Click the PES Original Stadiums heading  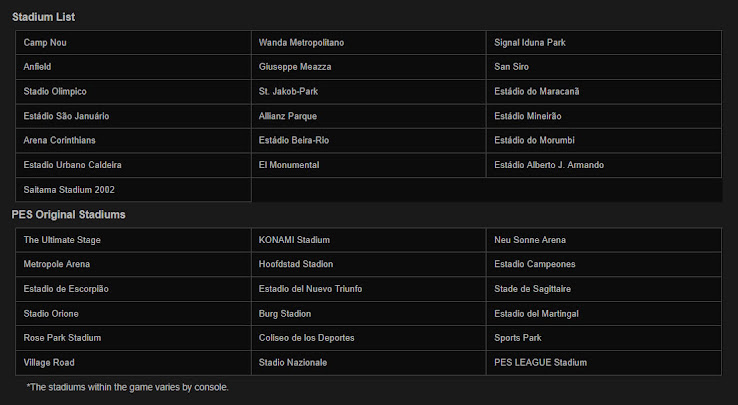tap(68, 215)
